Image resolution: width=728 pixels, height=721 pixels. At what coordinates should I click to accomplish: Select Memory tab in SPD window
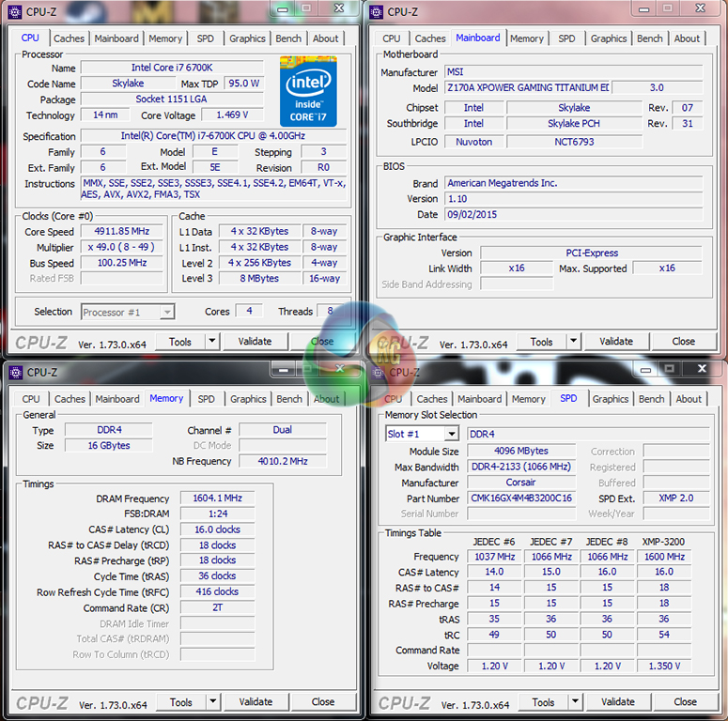pyautogui.click(x=528, y=399)
